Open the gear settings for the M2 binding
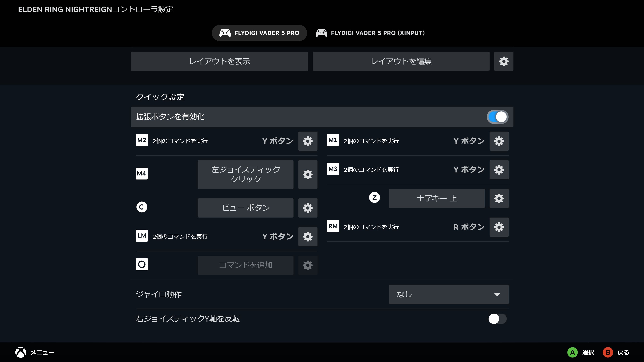Viewport: 644px width, 362px height. coord(308,141)
